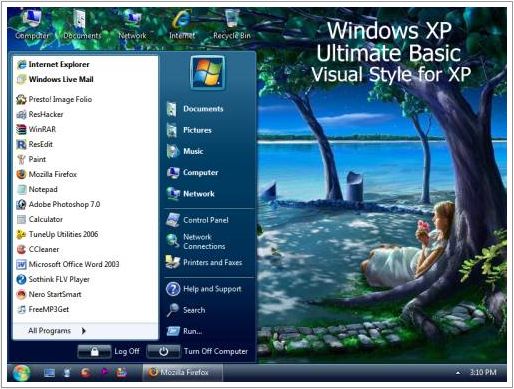Click the Start orb on the taskbar
Viewport: 514px width, 389px height.
[x=22, y=372]
